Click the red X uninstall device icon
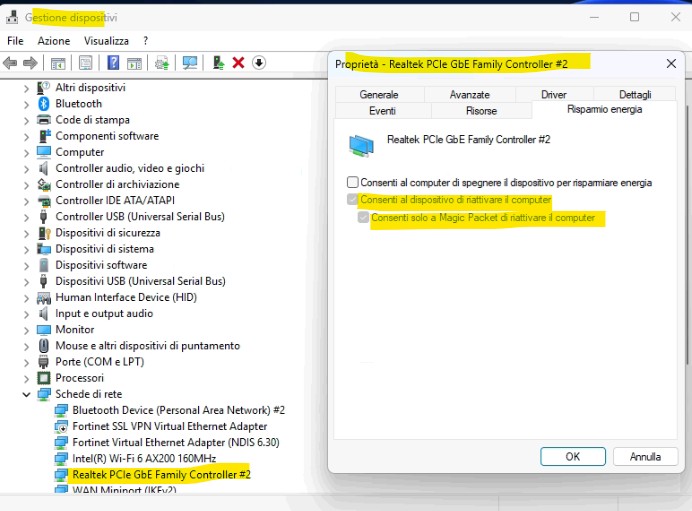 238,63
